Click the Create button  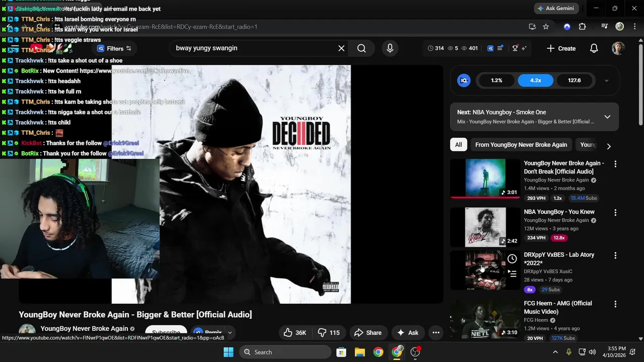click(x=561, y=48)
